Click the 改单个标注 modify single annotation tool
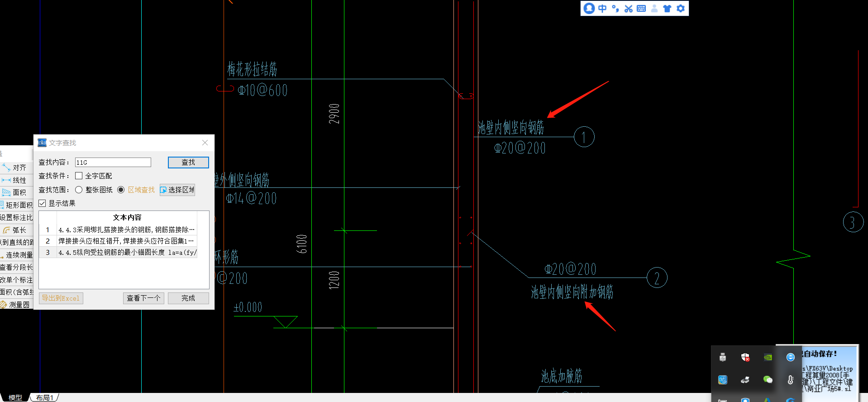The width and height of the screenshot is (868, 402). tap(16, 280)
